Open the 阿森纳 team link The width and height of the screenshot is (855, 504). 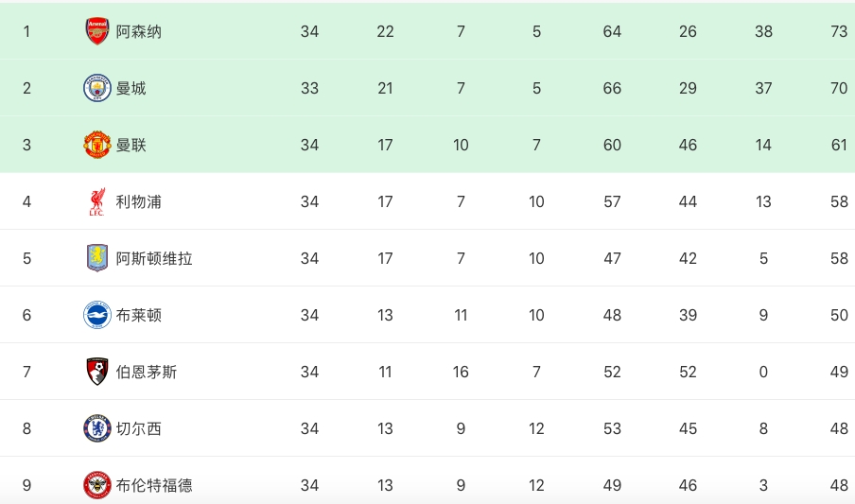139,31
